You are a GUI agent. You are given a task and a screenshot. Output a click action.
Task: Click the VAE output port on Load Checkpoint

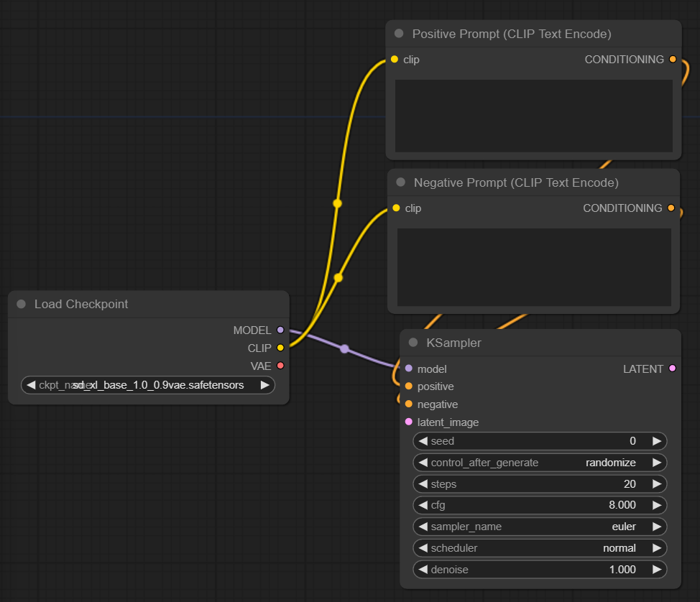(x=280, y=366)
